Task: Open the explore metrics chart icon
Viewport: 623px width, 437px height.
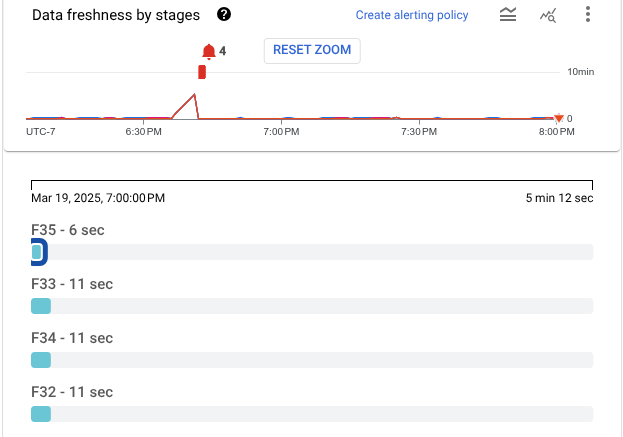Action: pos(548,15)
